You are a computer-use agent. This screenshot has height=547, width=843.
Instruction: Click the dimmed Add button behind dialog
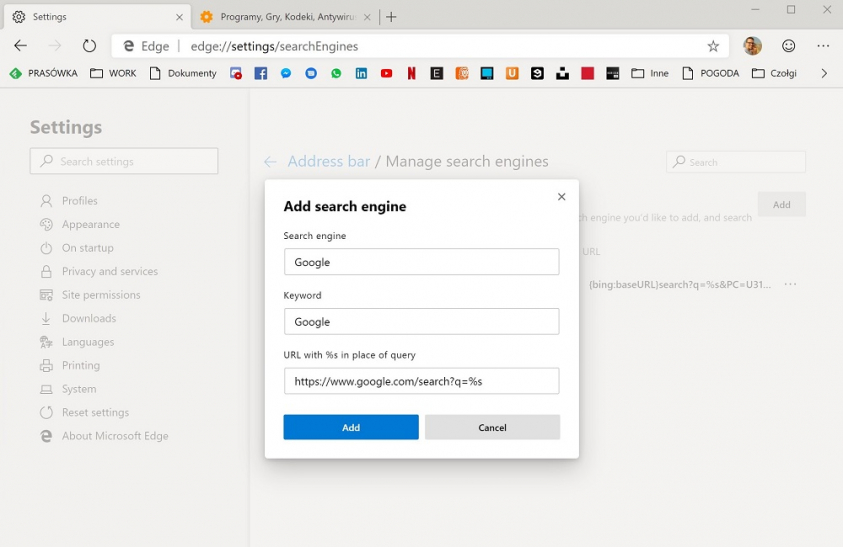click(x=781, y=204)
